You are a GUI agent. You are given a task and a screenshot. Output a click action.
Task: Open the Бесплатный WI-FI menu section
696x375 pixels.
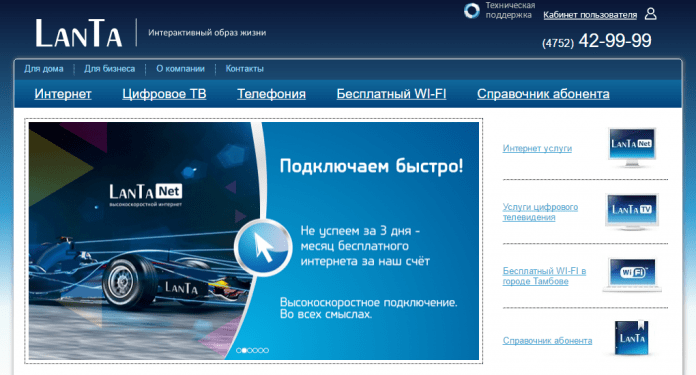point(391,94)
